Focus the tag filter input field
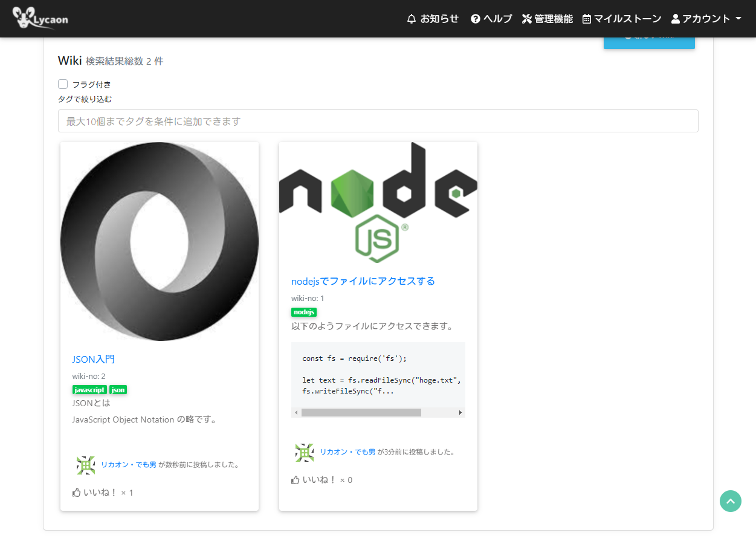756x541 pixels. click(x=378, y=121)
